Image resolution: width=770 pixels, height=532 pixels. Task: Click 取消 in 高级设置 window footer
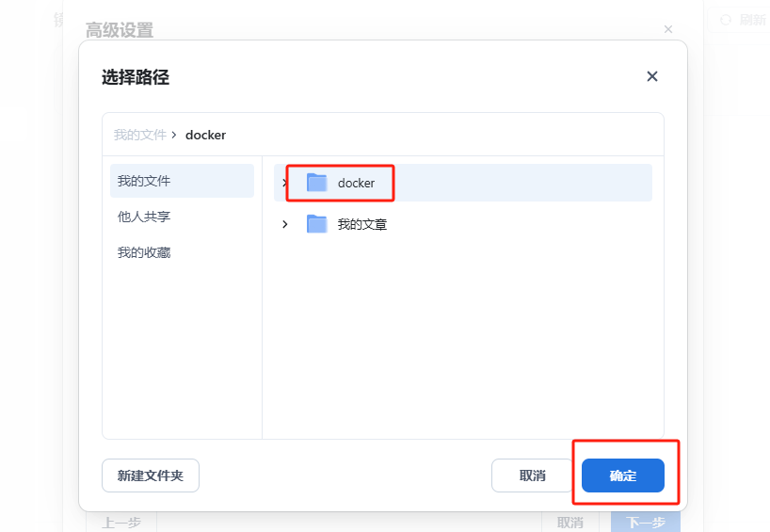tap(570, 523)
